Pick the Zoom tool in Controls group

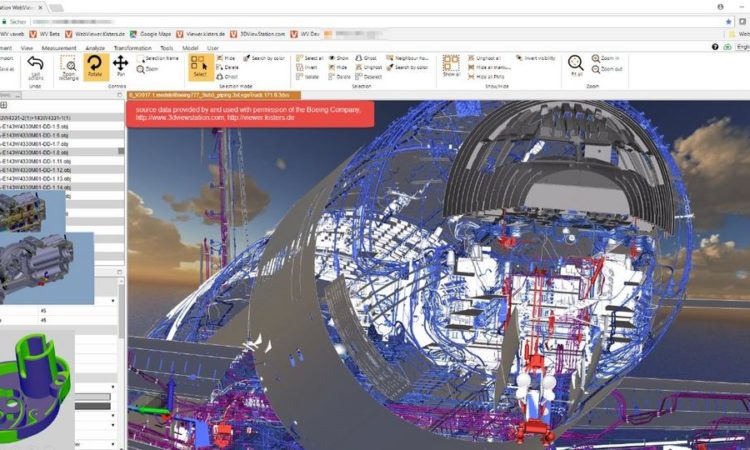147,69
